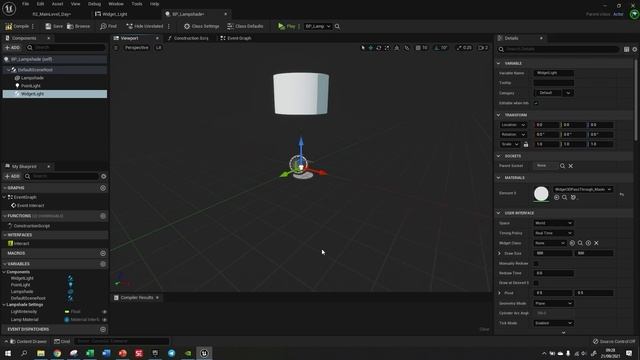Toggle Editable when Inherited checkbox
This screenshot has width=640, height=360.
click(x=536, y=103)
